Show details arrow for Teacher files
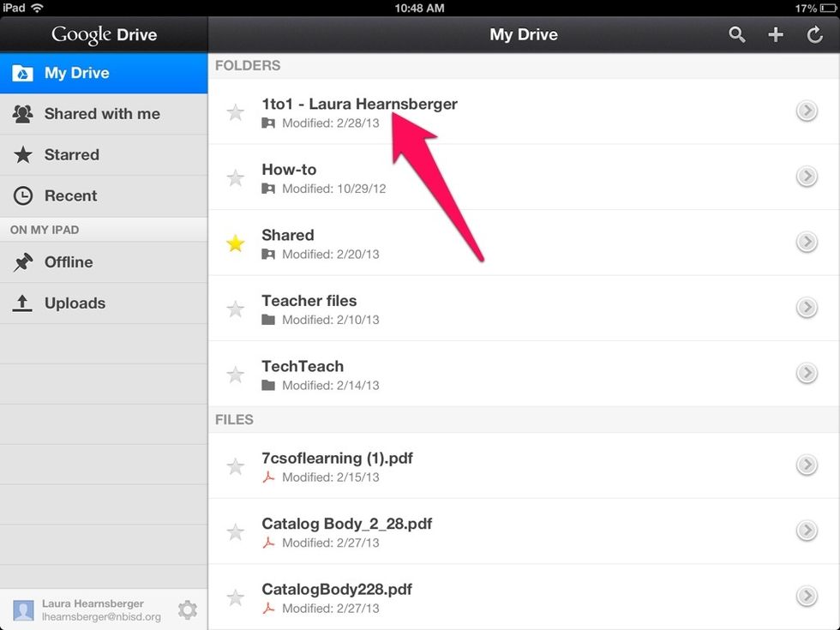Viewport: 840px width, 630px height. 806,308
